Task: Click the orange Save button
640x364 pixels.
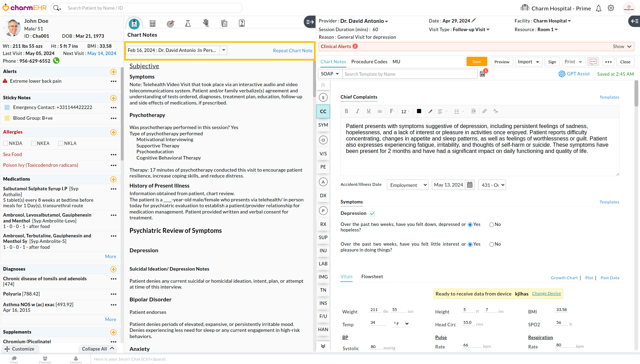Action: 477,62
